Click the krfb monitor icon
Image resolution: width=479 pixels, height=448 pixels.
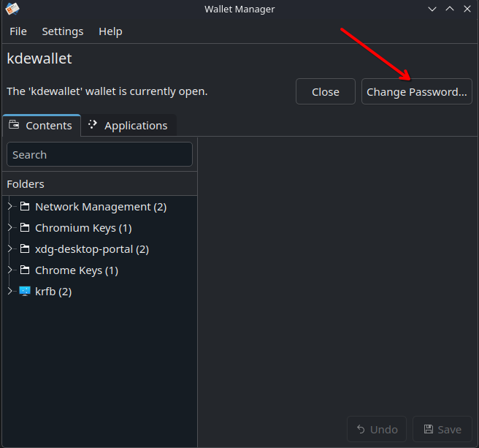(25, 292)
